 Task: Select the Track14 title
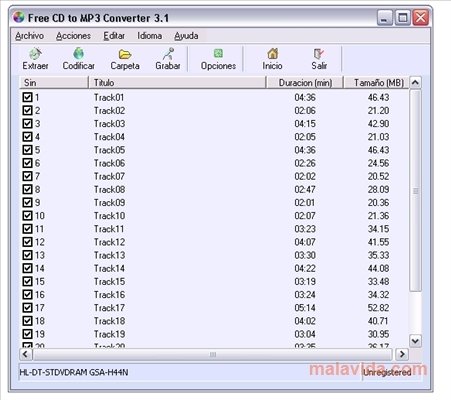point(109,268)
